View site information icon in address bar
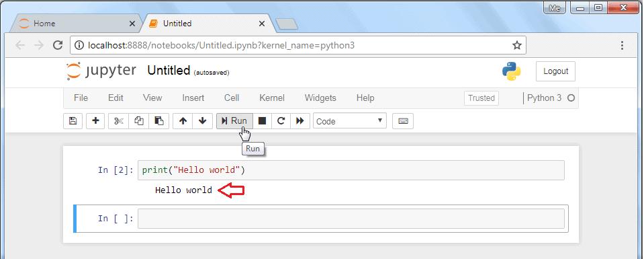This screenshot has width=644, height=259. pos(80,45)
